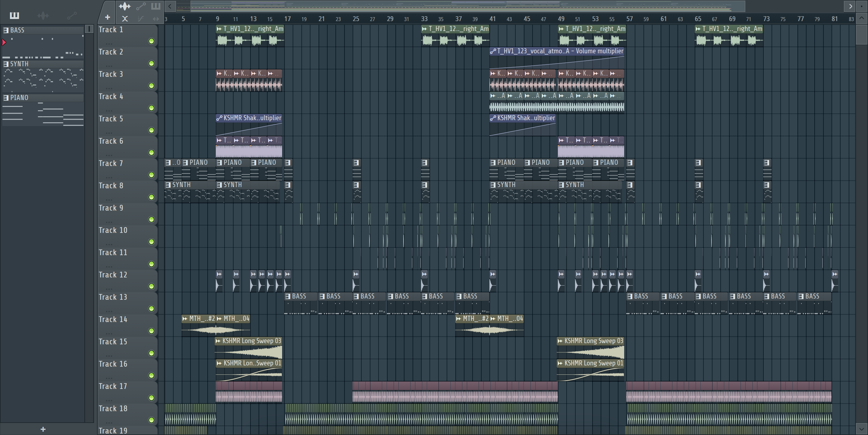Click the picker panel scrollbar handle beside BASS
Image resolution: width=868 pixels, height=435 pixels.
(89, 29)
